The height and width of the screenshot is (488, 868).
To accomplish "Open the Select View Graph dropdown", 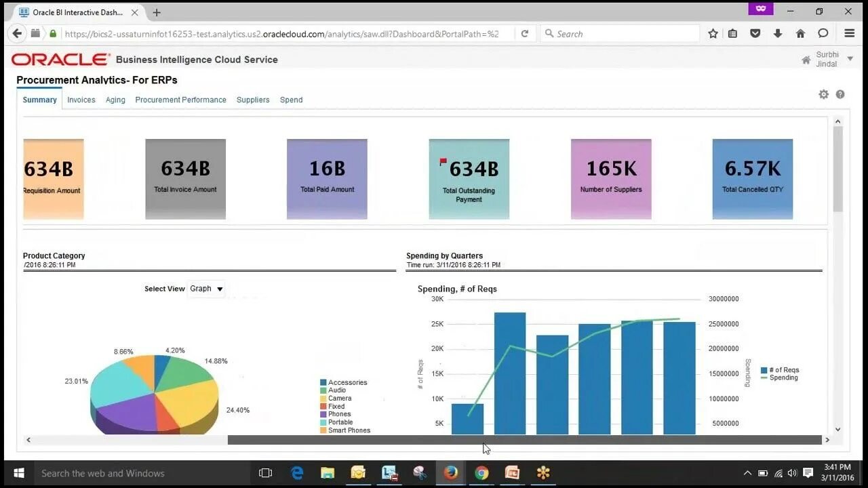I will 206,289.
